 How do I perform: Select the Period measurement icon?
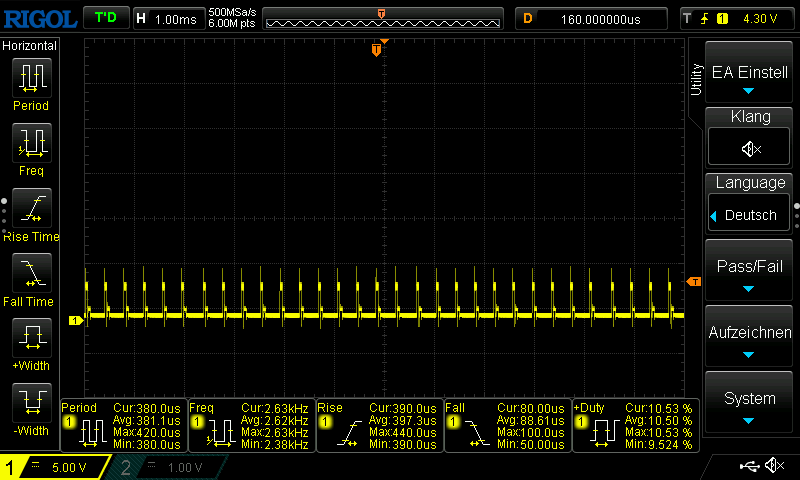32,78
